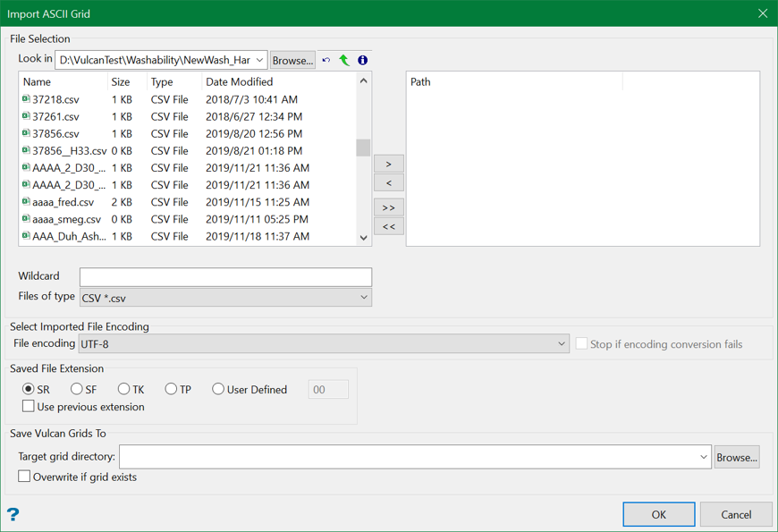Viewport: 778px width, 532px height.
Task: Sort files by Date Modified column
Action: (239, 81)
